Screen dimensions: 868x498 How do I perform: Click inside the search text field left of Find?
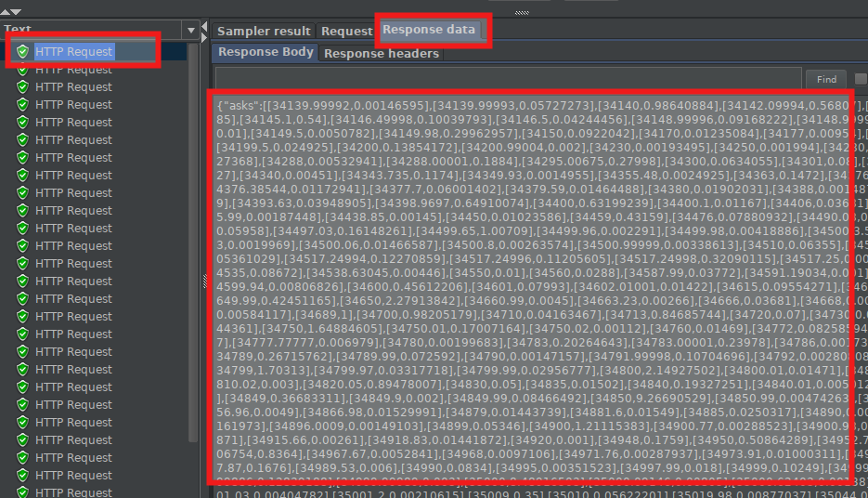click(x=508, y=78)
